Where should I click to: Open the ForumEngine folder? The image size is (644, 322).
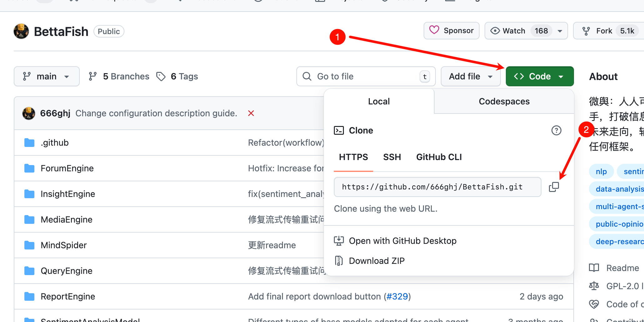(x=67, y=168)
